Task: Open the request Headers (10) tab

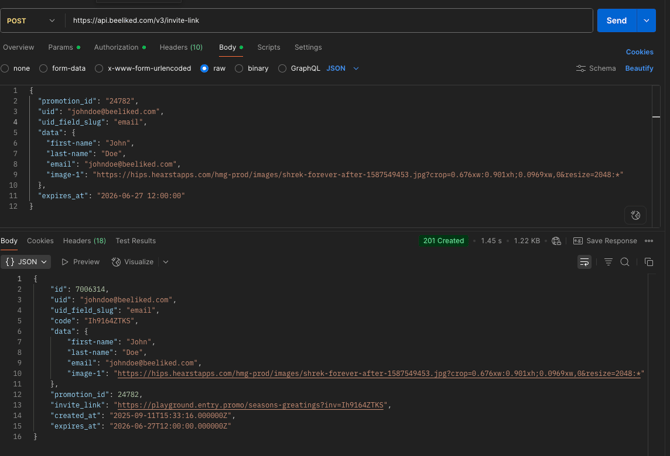Action: (x=181, y=47)
